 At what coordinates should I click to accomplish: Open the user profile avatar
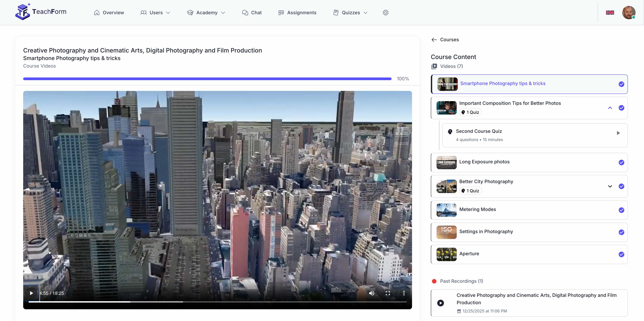click(629, 12)
